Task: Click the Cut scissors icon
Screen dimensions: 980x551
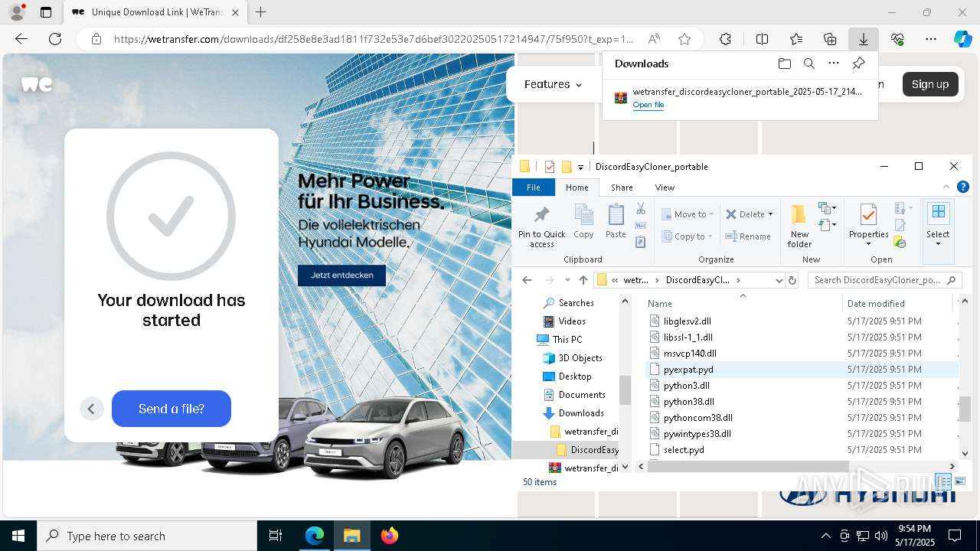Action: click(641, 209)
